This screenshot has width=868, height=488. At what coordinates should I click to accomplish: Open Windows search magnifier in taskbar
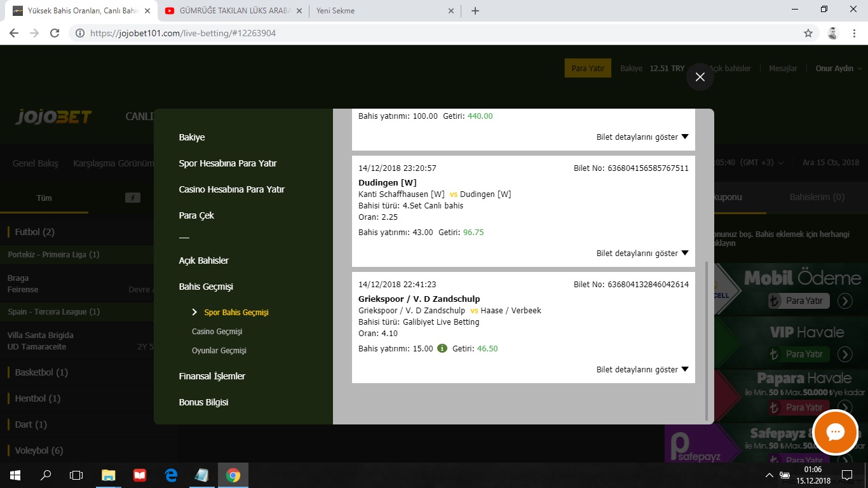[x=46, y=475]
